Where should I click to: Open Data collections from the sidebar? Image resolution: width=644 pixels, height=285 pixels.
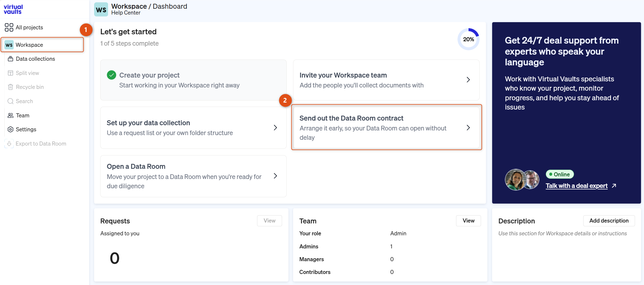click(35, 59)
